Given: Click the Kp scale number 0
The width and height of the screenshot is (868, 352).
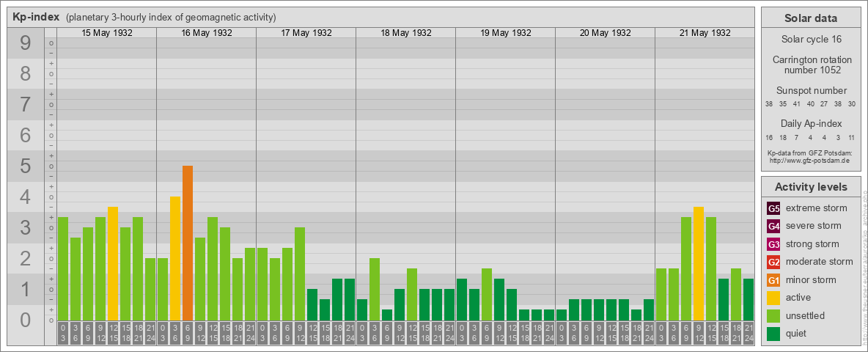Looking at the screenshot, I should pos(25,320).
